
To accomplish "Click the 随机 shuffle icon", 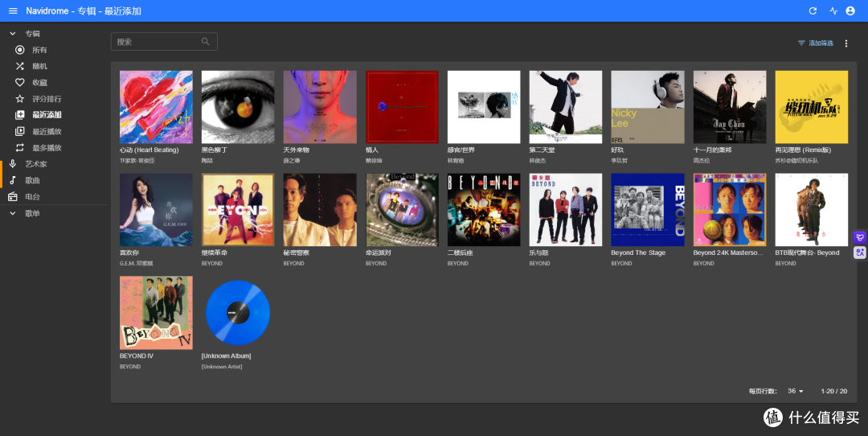I will tap(20, 66).
